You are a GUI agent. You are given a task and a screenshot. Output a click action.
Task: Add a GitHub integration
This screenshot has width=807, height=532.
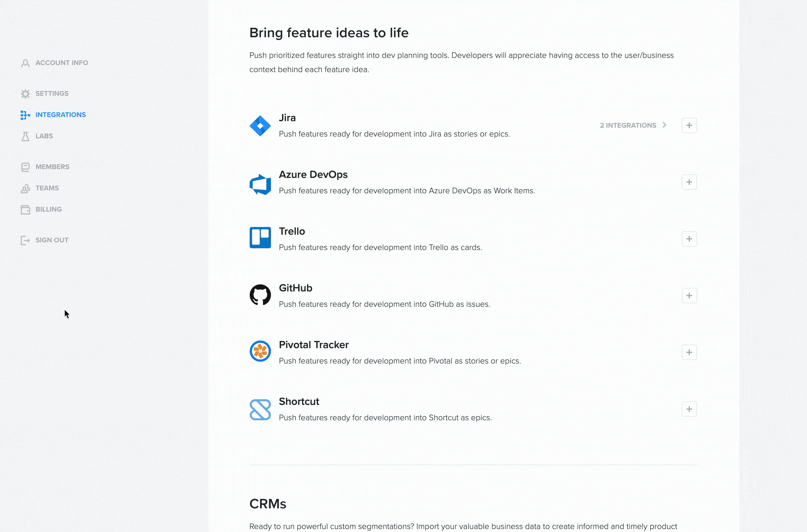689,296
